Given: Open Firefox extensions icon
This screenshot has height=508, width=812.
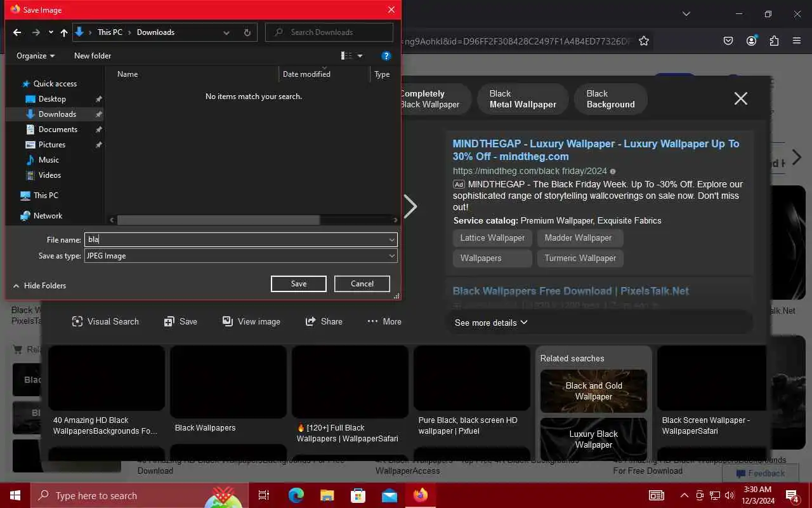Looking at the screenshot, I should coord(774,41).
